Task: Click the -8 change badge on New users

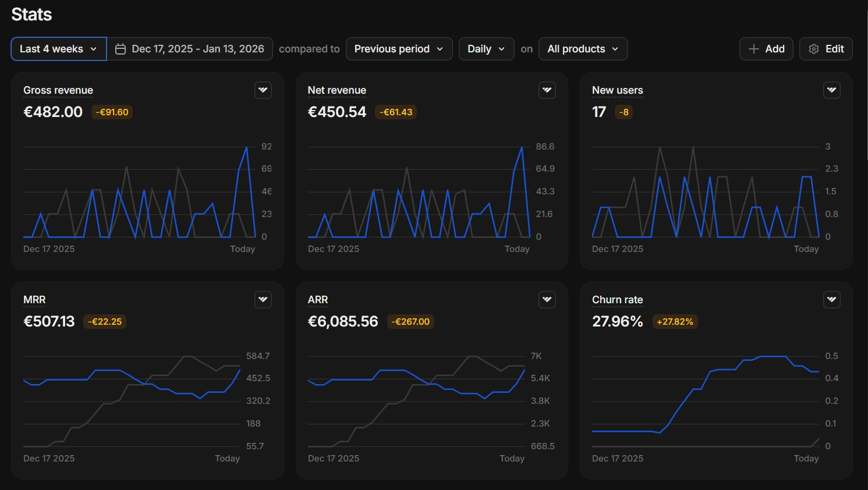Action: click(x=623, y=112)
